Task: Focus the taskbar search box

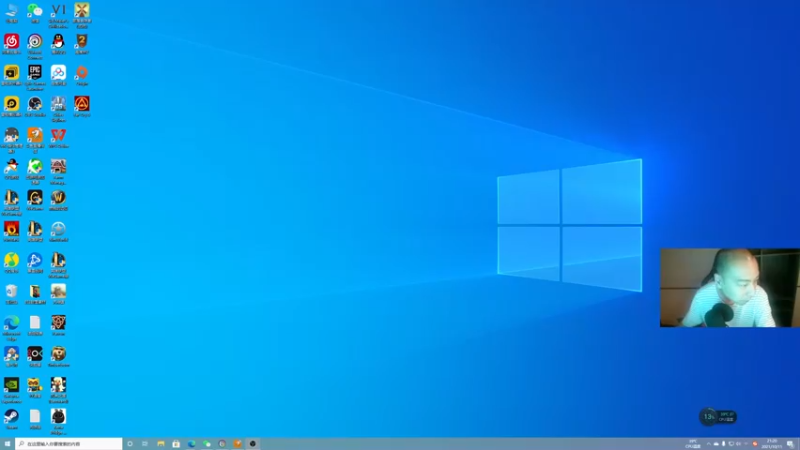Action: (69, 444)
